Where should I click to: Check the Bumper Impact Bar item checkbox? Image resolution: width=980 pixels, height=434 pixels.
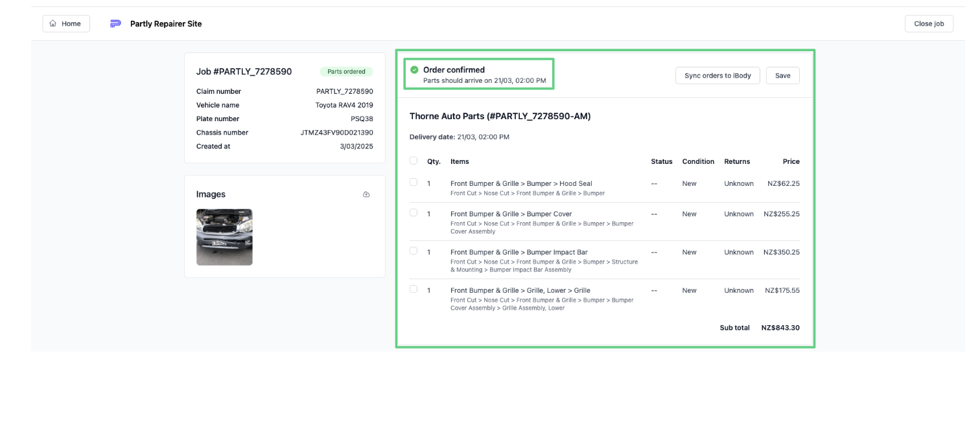(x=414, y=251)
